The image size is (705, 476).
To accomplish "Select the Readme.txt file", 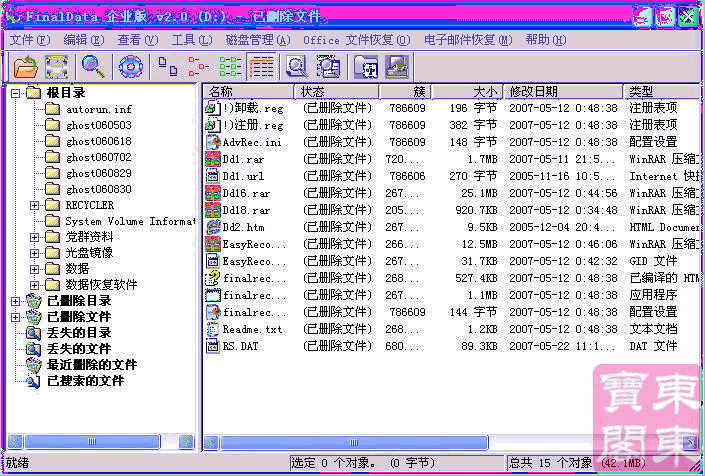I will 252,329.
